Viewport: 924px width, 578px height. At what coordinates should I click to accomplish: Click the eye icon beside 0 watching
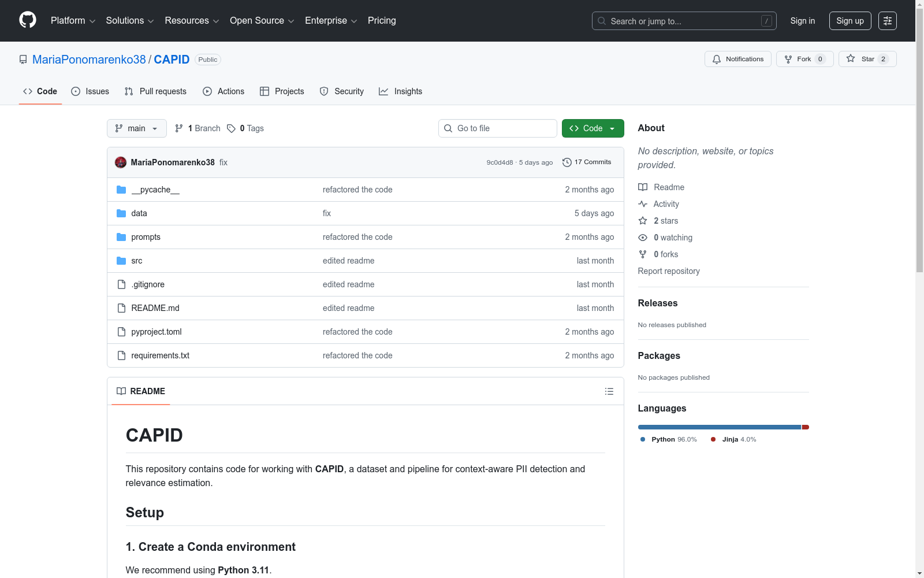point(643,238)
